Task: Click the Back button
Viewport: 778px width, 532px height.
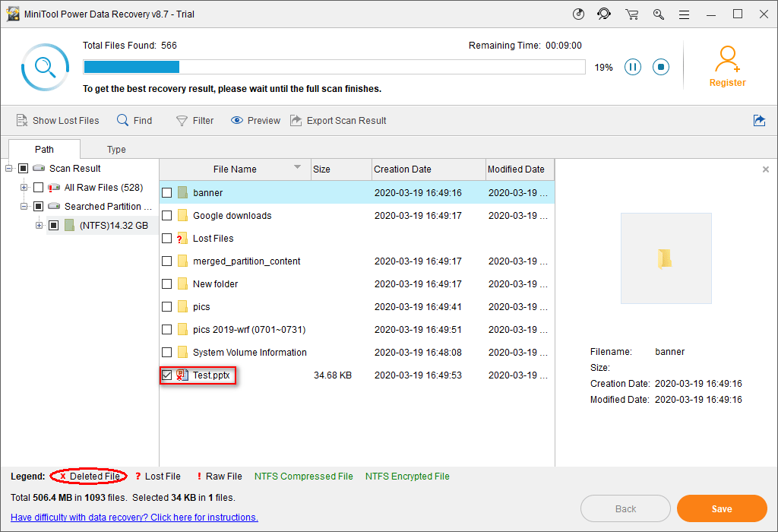Action: 626,508
